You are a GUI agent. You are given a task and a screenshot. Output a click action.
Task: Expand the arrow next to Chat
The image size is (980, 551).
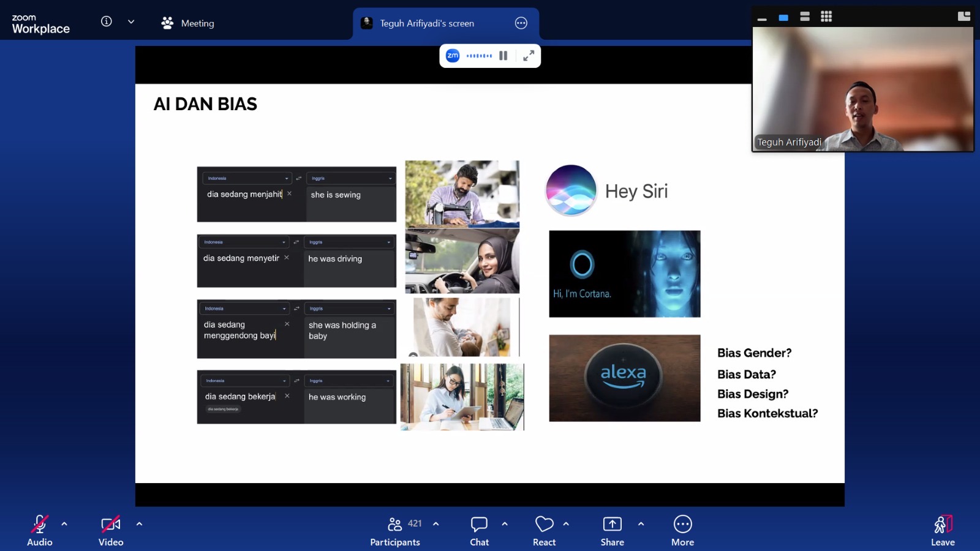(x=505, y=524)
